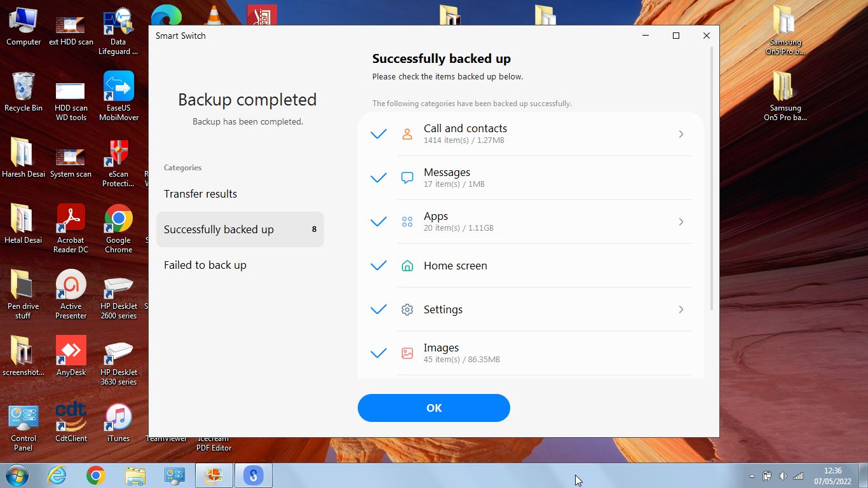The width and height of the screenshot is (868, 488).
Task: Launch Internet Explorer from the taskbar
Action: coord(57,475)
